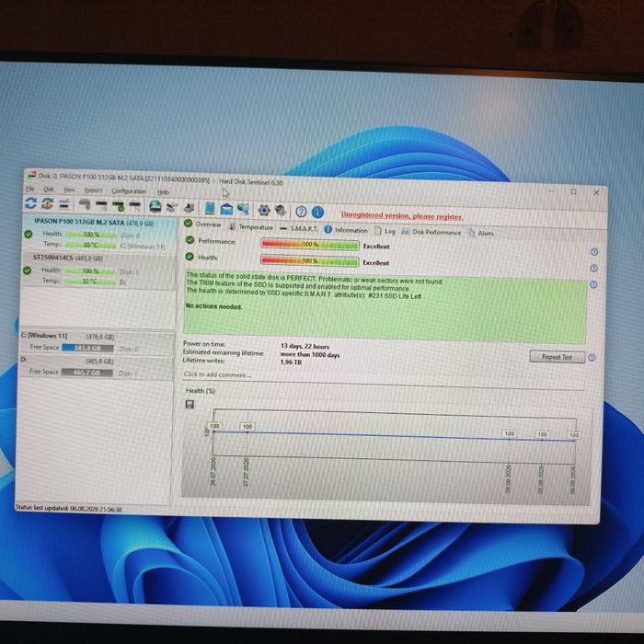Click graph point for 04.08.2026
644x644 pixels.
click(x=509, y=439)
